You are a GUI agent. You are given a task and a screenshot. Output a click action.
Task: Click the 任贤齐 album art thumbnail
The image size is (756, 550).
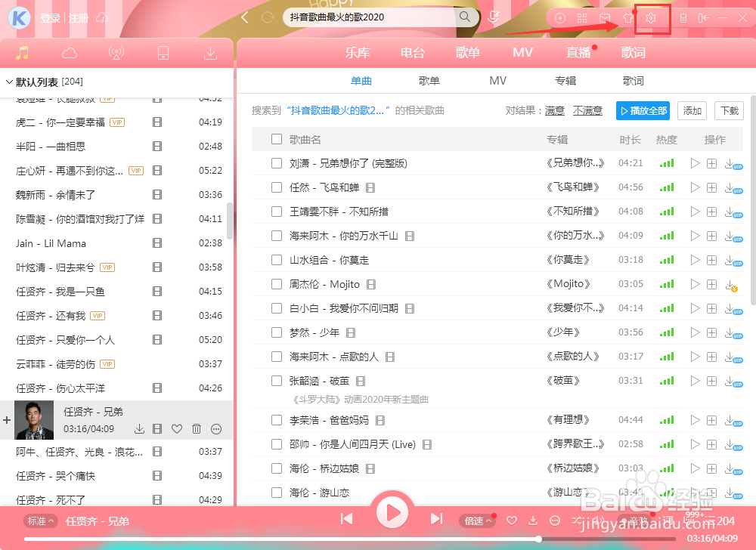(x=34, y=420)
